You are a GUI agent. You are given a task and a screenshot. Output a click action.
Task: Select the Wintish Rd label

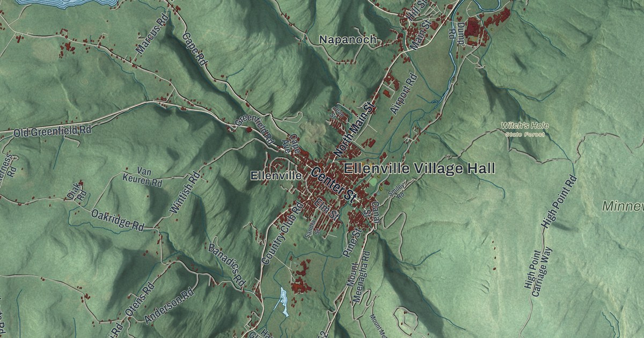[185, 193]
